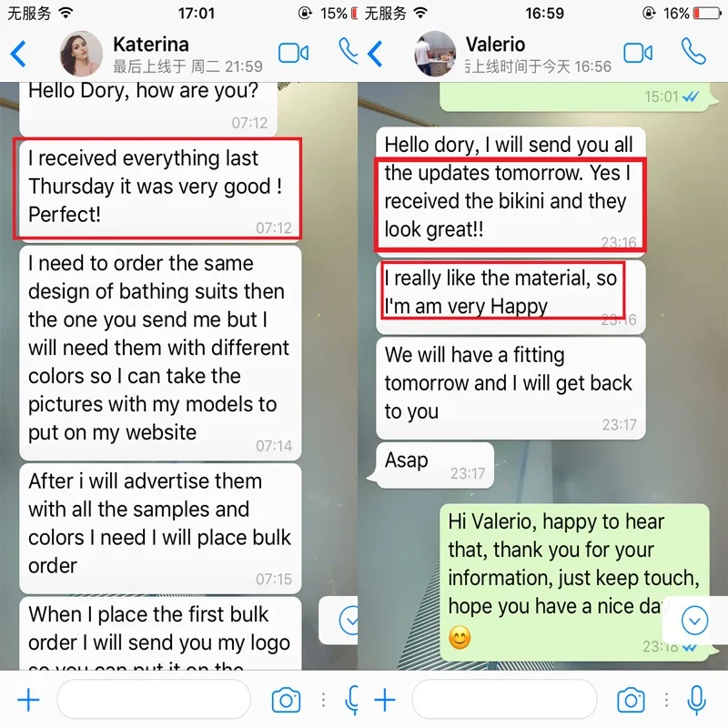The height and width of the screenshot is (728, 728).
Task: Jump to latest messages in Katerina's chat
Action: (x=349, y=621)
